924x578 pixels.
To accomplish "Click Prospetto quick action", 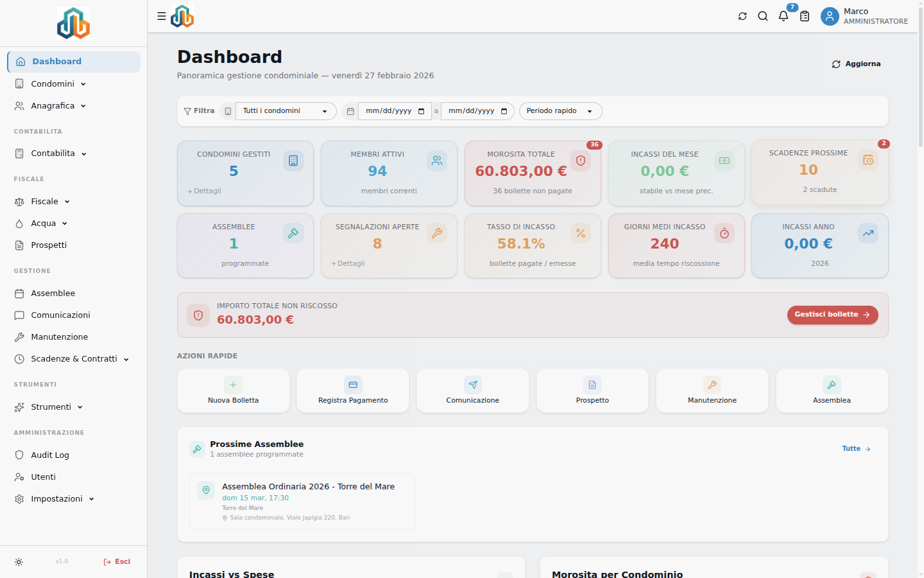I will tap(592, 390).
